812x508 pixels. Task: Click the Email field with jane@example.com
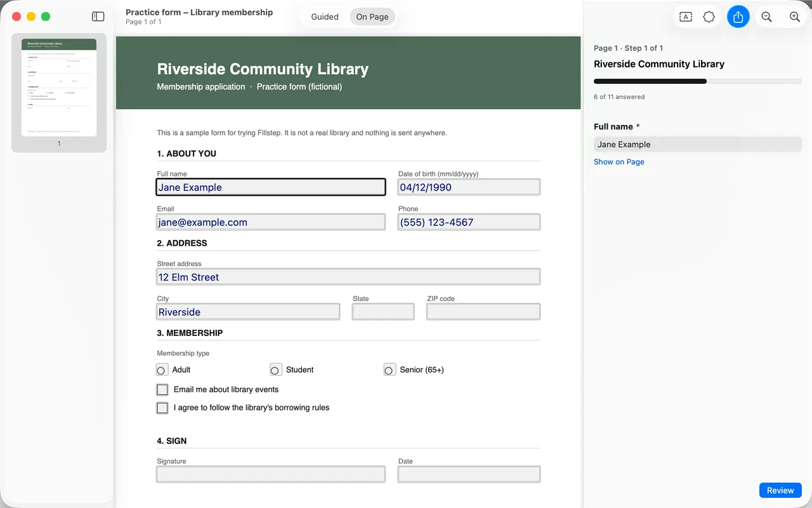271,222
